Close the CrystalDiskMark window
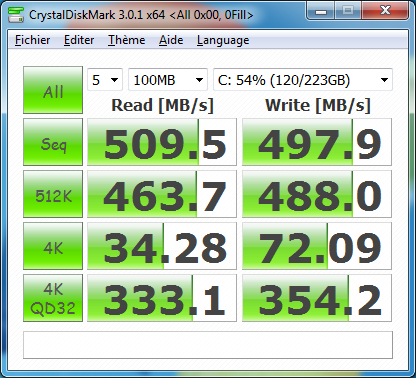Viewport: 416px width, 378px height. (385, 11)
